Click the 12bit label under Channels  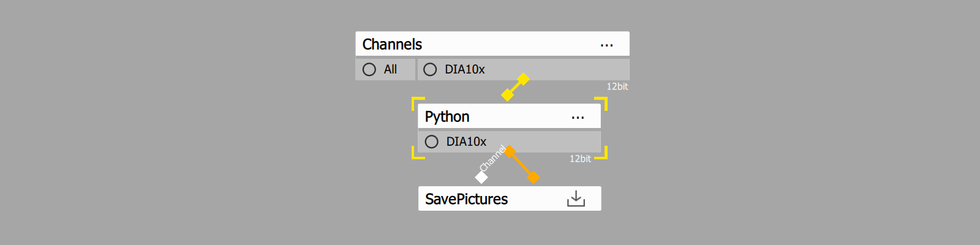click(617, 86)
